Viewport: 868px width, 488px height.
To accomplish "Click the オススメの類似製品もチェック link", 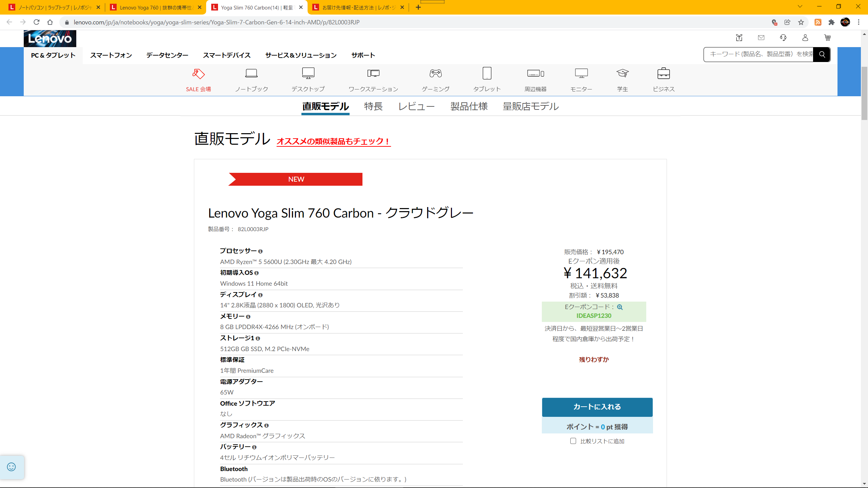I will (x=334, y=141).
